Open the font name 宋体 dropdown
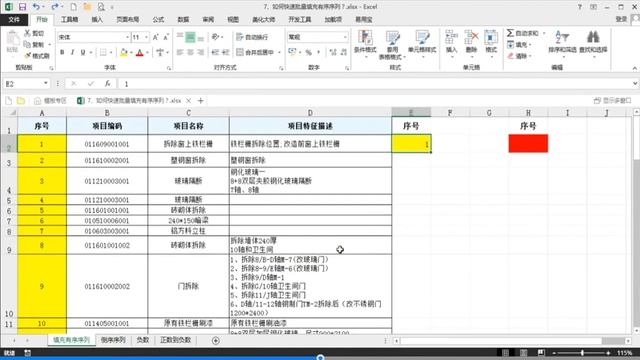Screen dimensions: 640x360 click(x=127, y=37)
